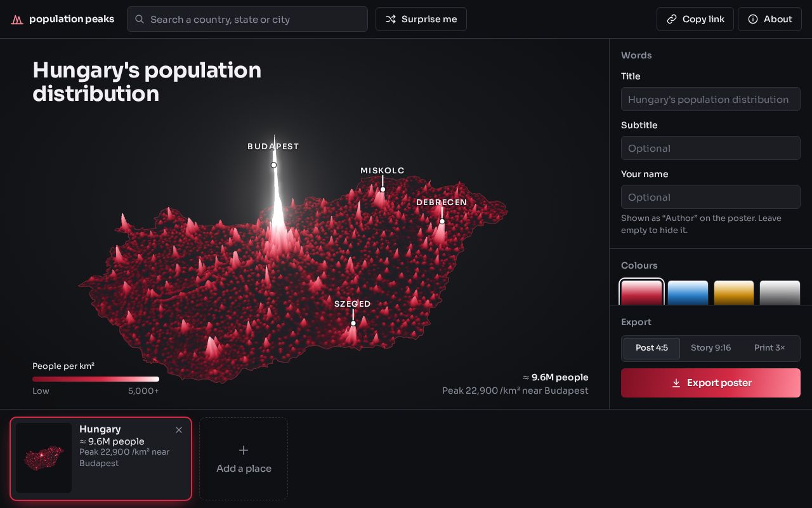Click the population peaks mountain logo icon
This screenshot has height=508, width=812.
(17, 20)
